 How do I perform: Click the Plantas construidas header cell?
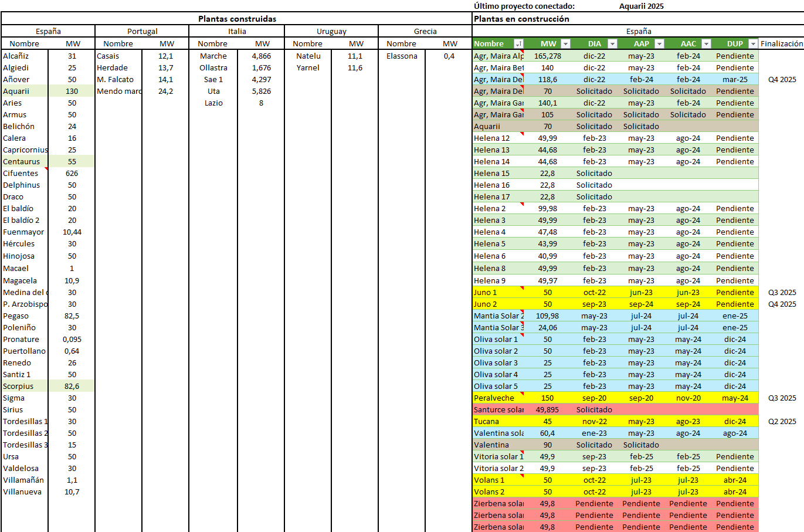(x=237, y=19)
